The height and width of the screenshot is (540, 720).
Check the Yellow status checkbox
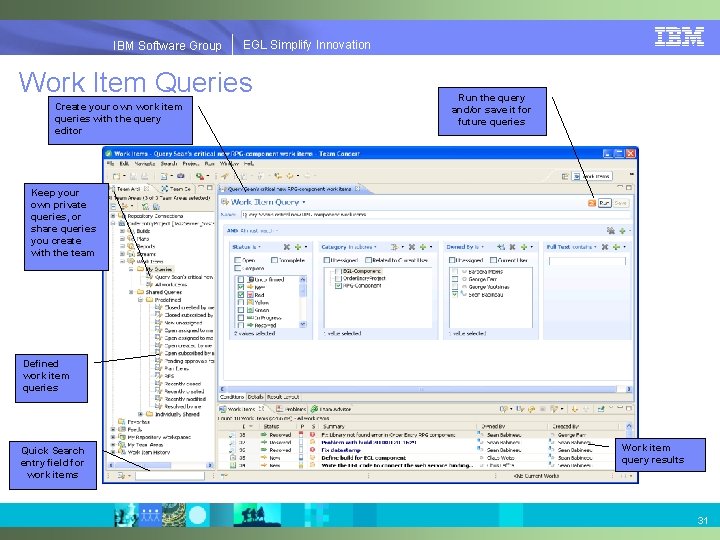[241, 303]
